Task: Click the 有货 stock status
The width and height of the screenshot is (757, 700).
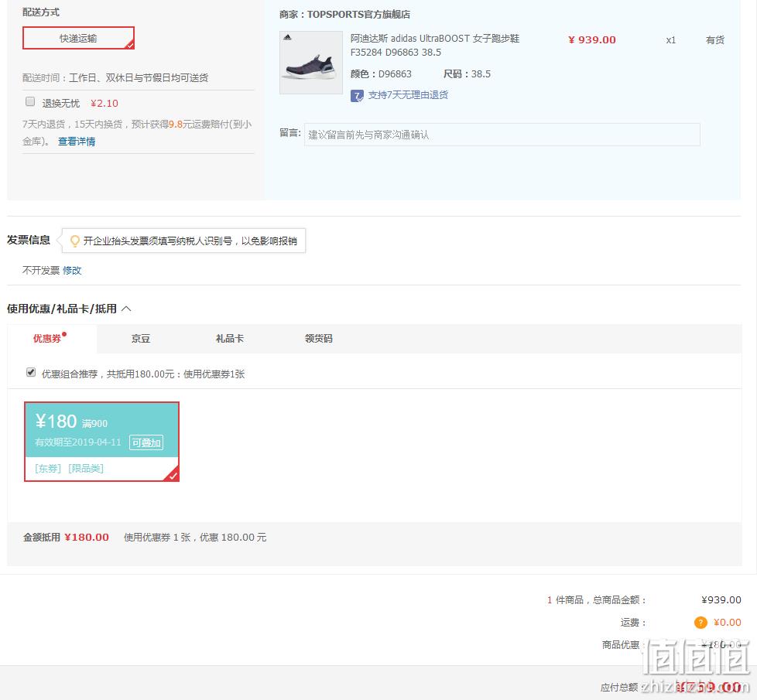Action: coord(715,40)
